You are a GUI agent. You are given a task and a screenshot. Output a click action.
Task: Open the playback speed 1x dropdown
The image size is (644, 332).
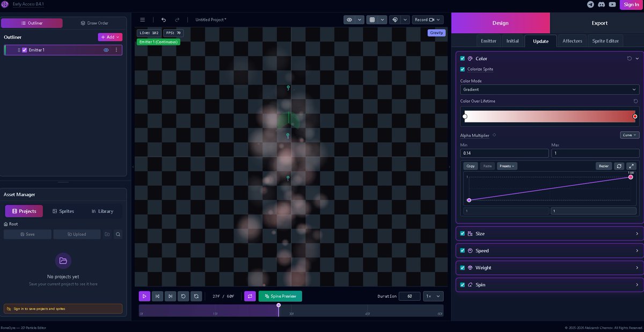pyautogui.click(x=433, y=296)
